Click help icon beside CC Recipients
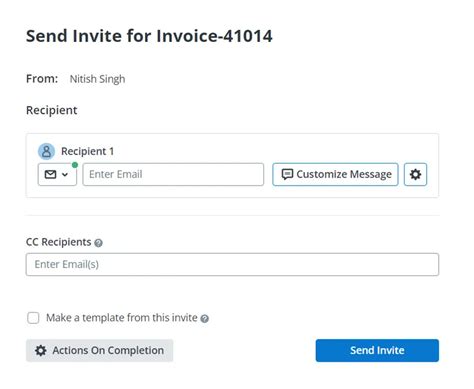Image resolution: width=474 pixels, height=389 pixels. [98, 243]
